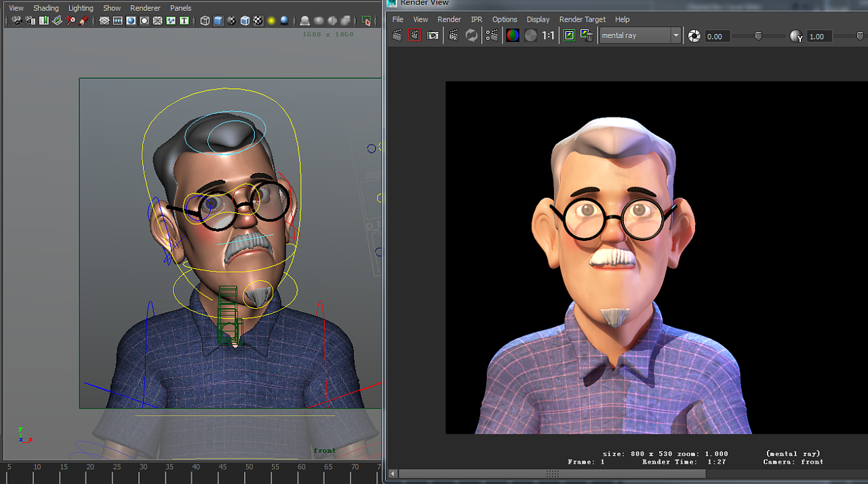The width and height of the screenshot is (868, 484).
Task: Open the Panels menu
Action: [180, 8]
